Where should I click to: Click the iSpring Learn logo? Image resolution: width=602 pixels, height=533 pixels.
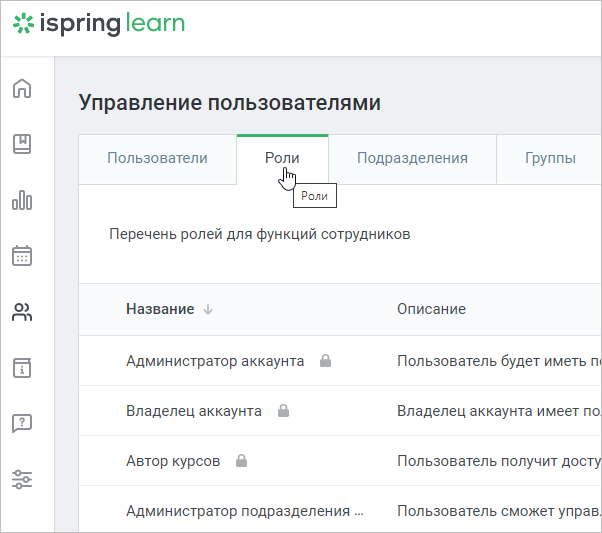99,24
